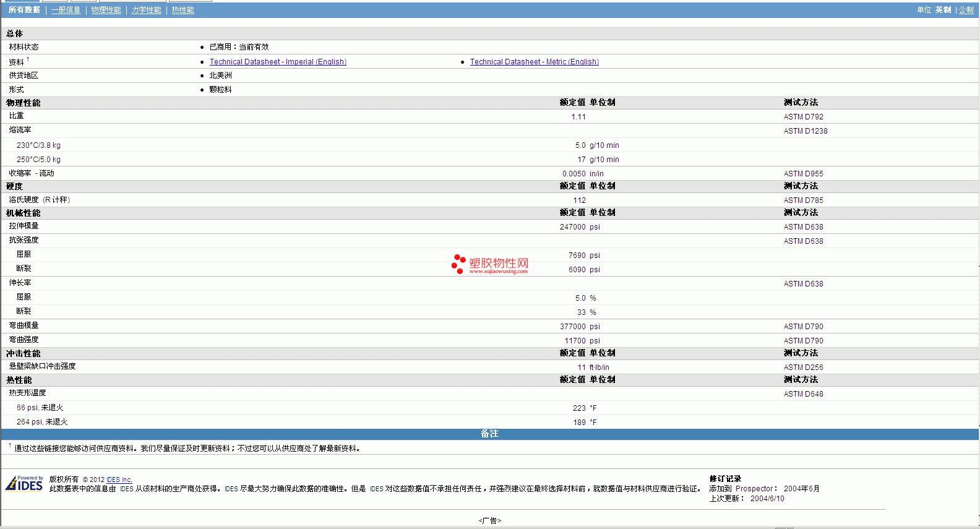
Task: Click the 抗张强度 屈服 value 7690
Action: pyautogui.click(x=577, y=256)
